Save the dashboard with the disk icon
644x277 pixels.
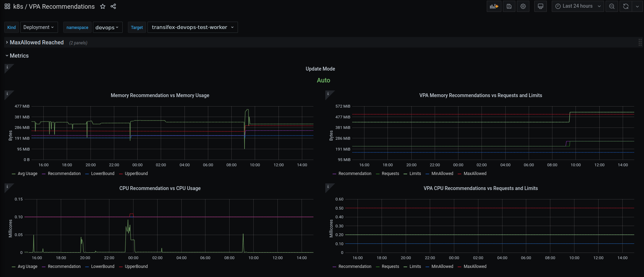509,6
